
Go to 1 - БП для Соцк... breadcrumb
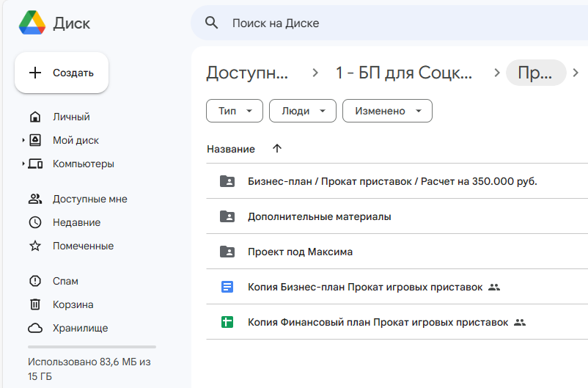click(404, 73)
